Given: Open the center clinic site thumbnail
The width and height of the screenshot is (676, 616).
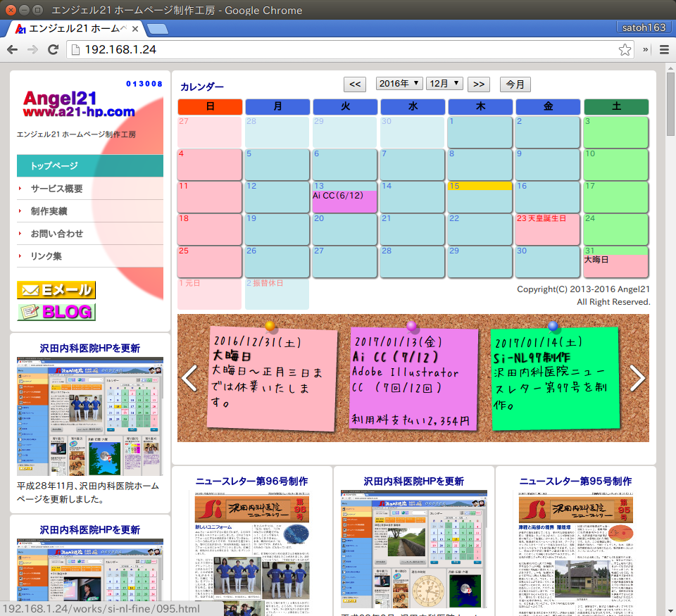Looking at the screenshot, I should 414,549.
